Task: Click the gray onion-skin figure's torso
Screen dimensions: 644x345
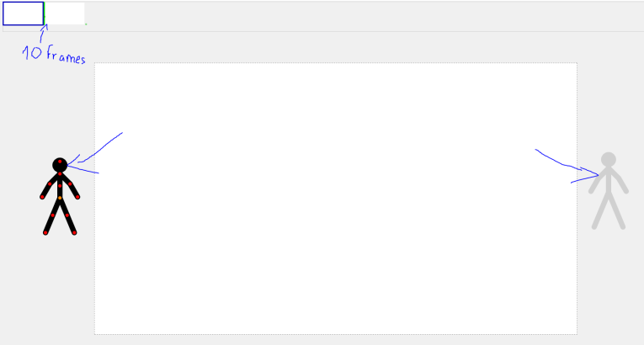Action: (609, 180)
